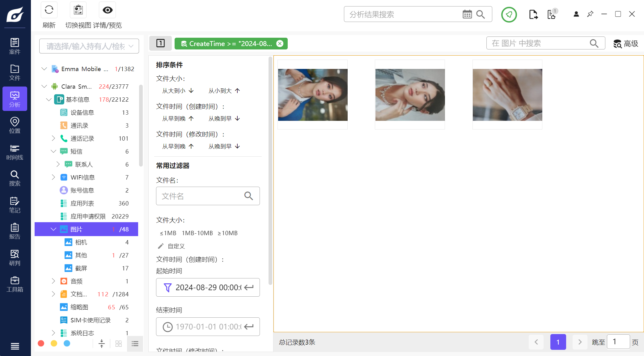This screenshot has height=356, width=644.
Task: Collapse the Clara Sm... device node
Action: [44, 87]
